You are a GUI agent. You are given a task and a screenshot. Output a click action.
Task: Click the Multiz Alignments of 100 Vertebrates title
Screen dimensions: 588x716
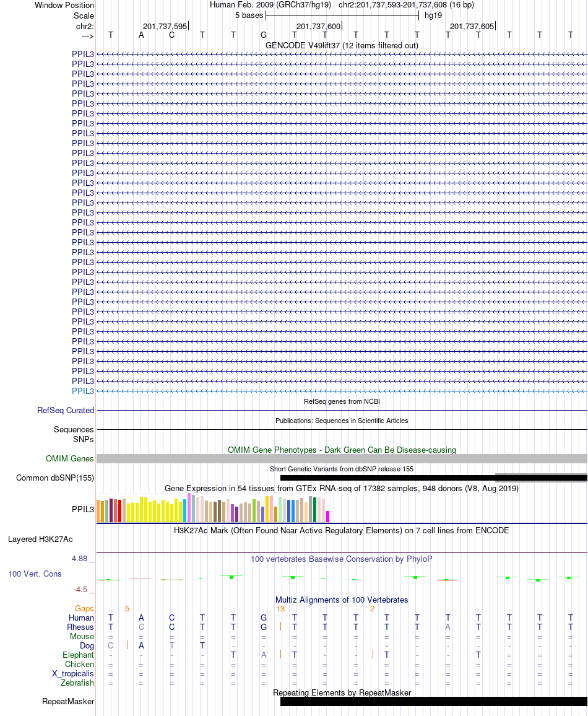coord(342,600)
